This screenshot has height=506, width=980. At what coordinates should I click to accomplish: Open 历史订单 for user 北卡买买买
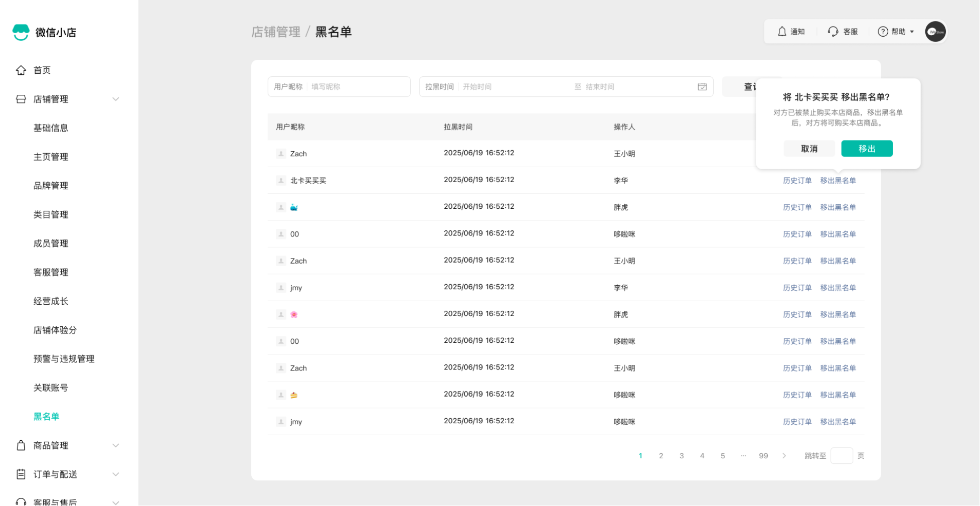click(x=796, y=181)
